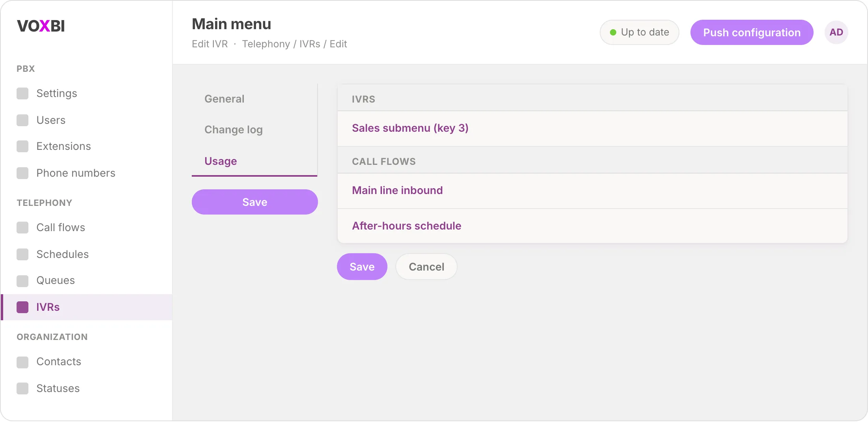Click the Up to date status pill
868x422 pixels.
tap(639, 32)
